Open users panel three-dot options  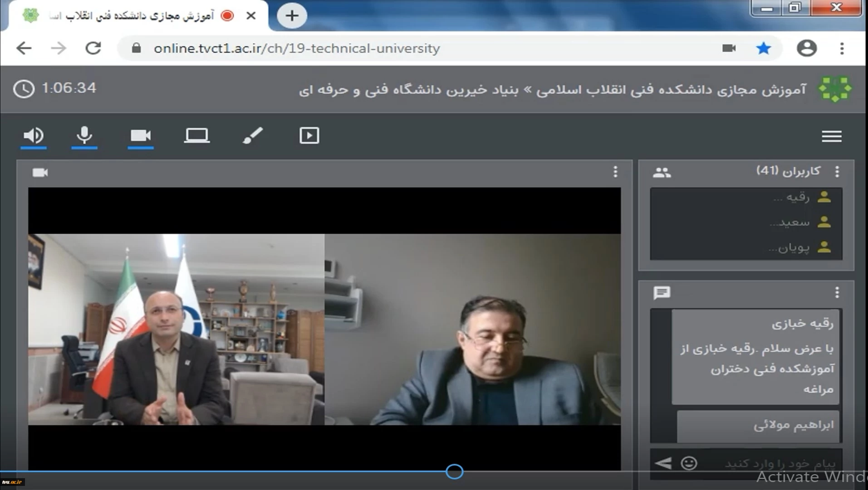[837, 172]
